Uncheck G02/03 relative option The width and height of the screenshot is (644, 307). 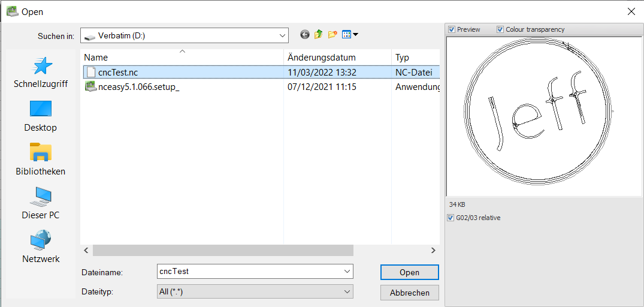(451, 218)
